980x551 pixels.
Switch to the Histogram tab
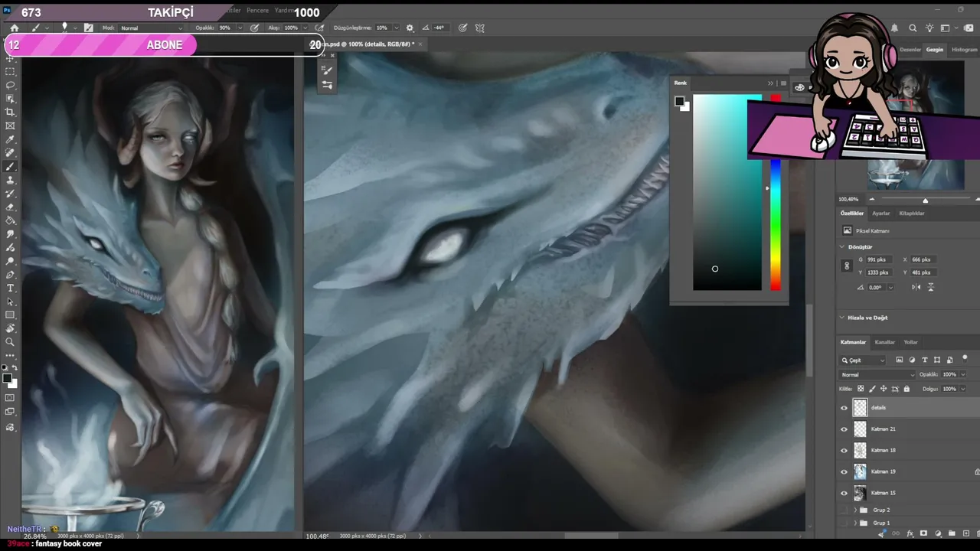click(x=965, y=50)
